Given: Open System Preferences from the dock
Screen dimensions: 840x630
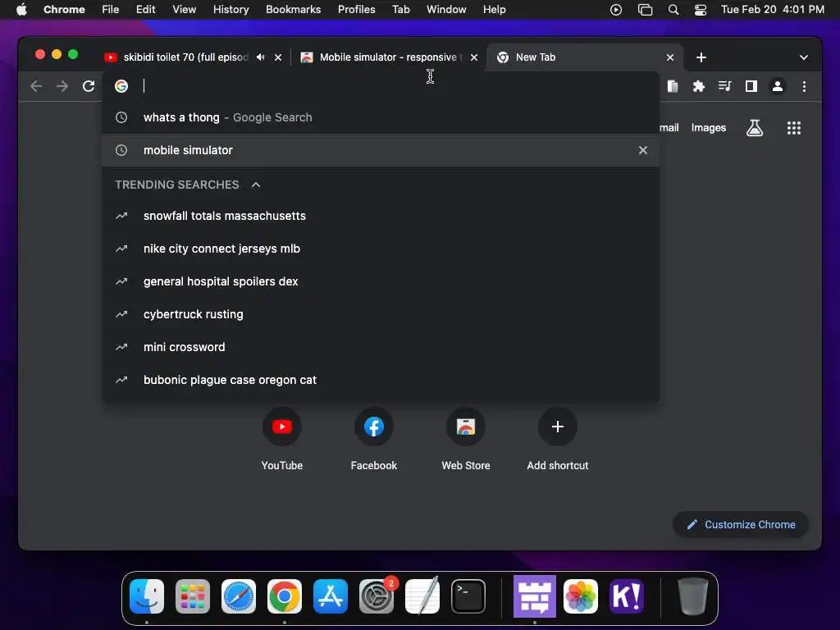Looking at the screenshot, I should tap(377, 596).
